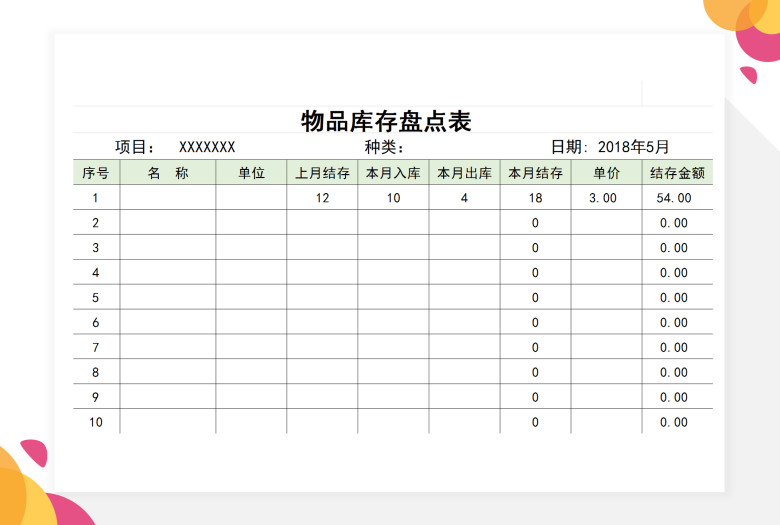
Task: Select the 0.00 amount in row 10
Action: pyautogui.click(x=678, y=421)
